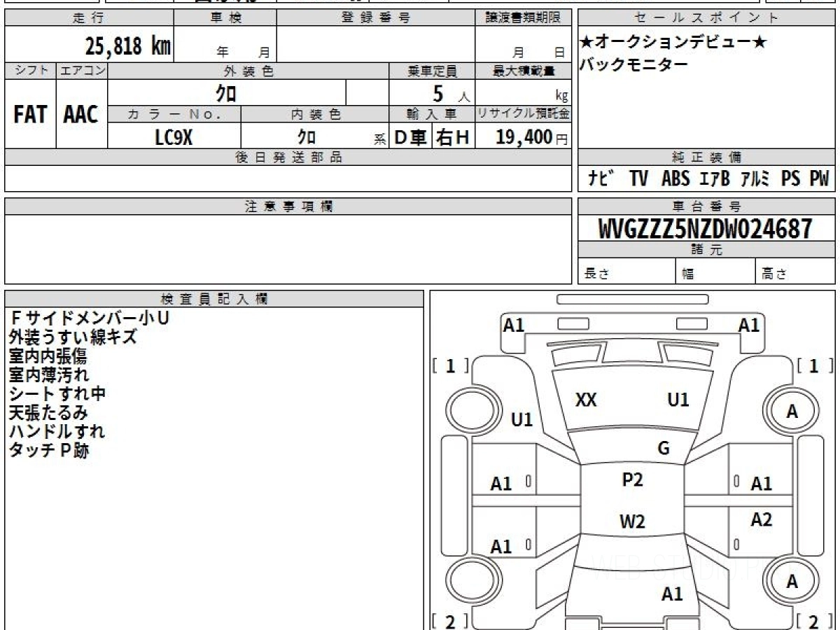Select the W2 mark on the roof

632,521
